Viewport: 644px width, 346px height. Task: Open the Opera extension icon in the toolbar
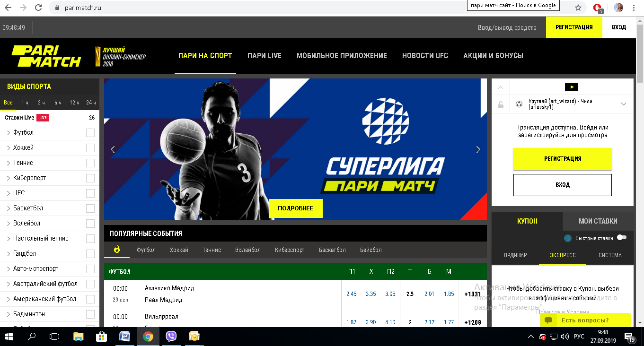click(x=598, y=8)
